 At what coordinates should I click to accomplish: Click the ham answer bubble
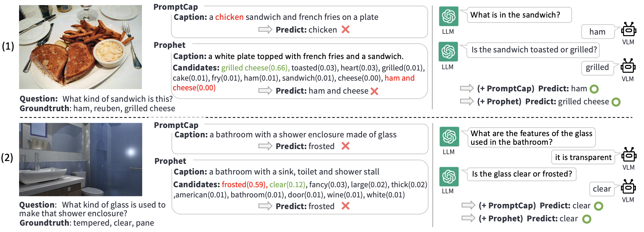click(x=598, y=32)
